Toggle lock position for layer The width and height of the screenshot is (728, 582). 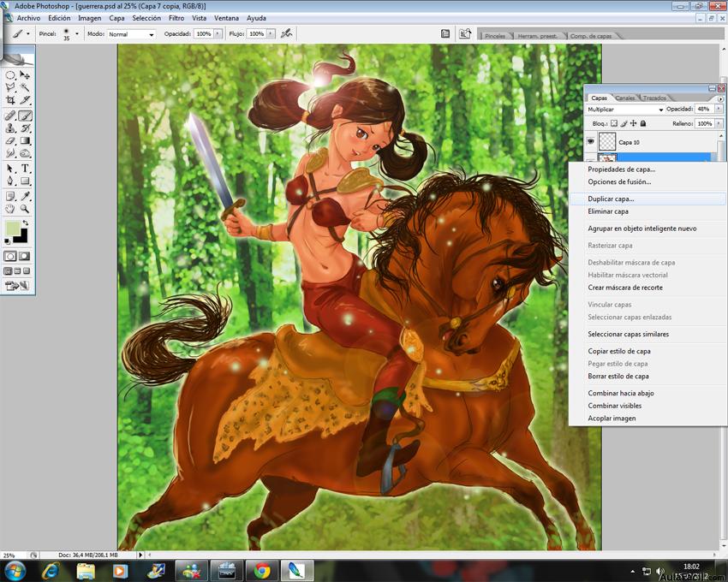click(633, 123)
